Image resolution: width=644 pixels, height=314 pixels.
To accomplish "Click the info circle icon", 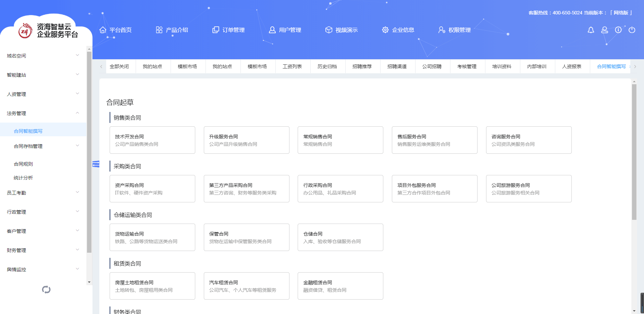I will (618, 30).
